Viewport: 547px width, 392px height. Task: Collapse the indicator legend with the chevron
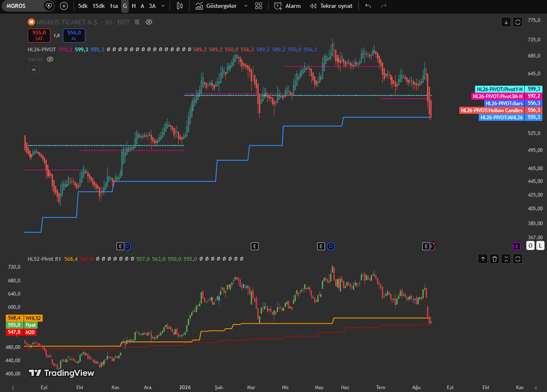[x=33, y=70]
